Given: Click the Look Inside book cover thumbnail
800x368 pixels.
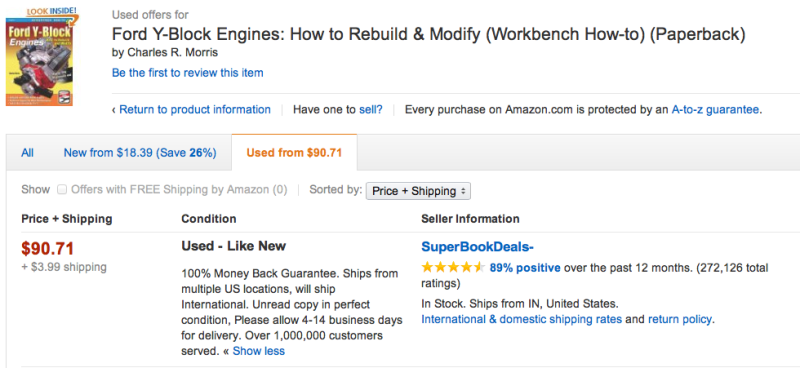Looking at the screenshot, I should [x=39, y=62].
